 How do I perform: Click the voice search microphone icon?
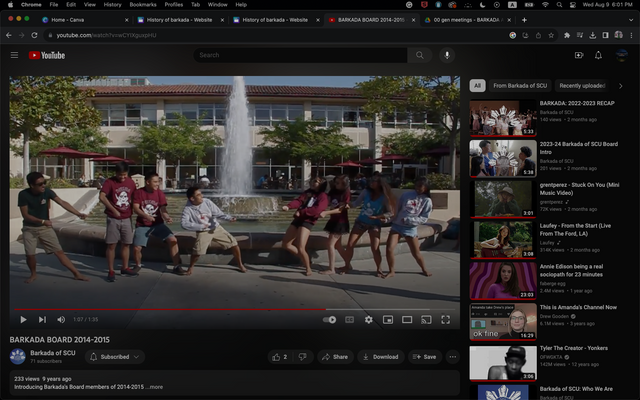click(x=446, y=56)
